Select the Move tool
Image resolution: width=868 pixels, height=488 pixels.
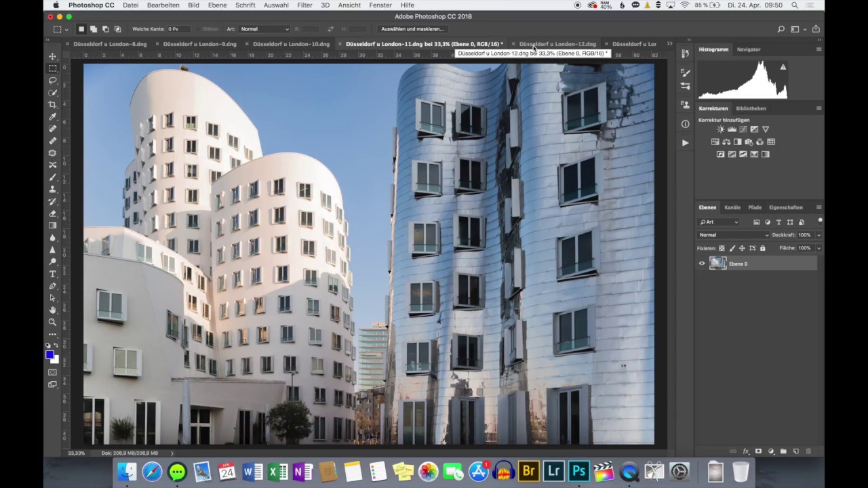coord(53,56)
